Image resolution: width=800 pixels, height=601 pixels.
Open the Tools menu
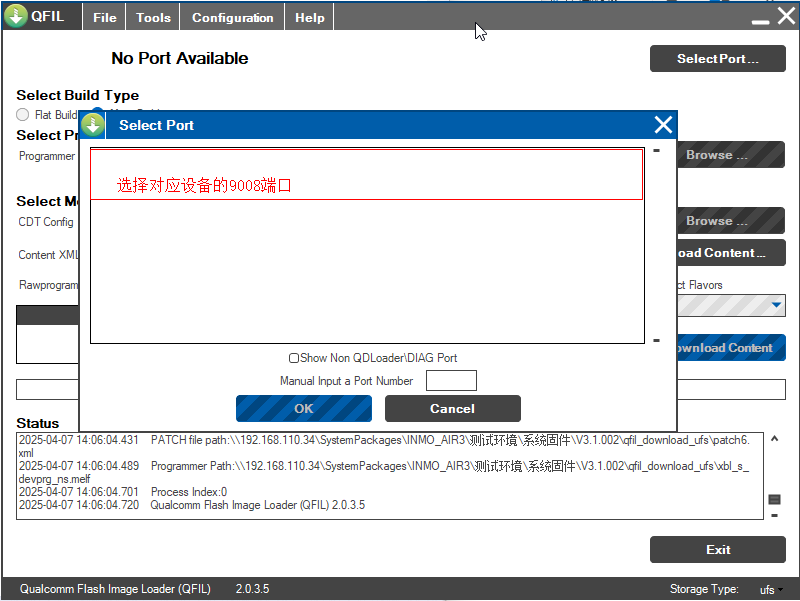click(x=153, y=18)
